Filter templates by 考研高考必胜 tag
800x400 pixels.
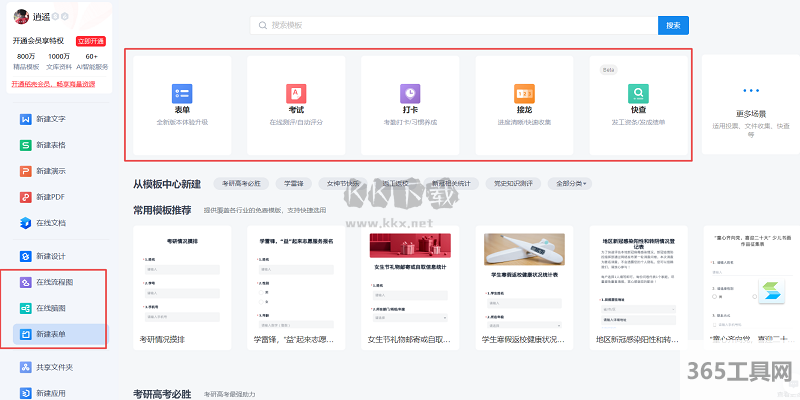(x=241, y=183)
